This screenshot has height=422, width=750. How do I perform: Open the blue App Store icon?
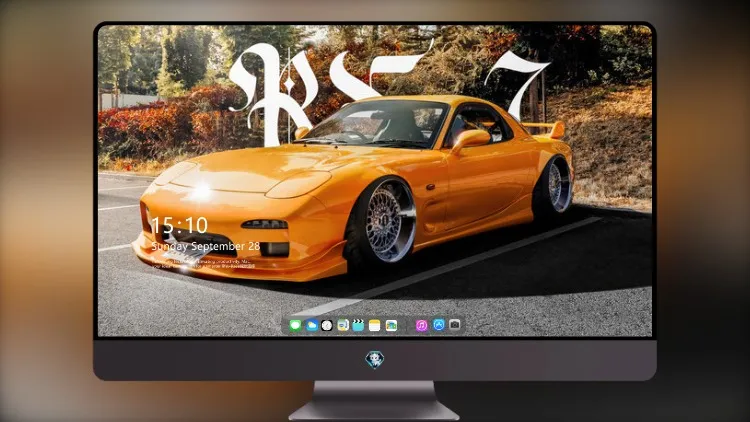click(x=439, y=325)
